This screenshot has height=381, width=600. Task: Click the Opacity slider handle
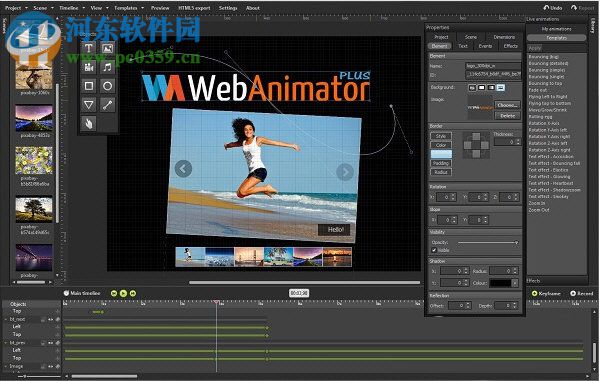tap(516, 243)
